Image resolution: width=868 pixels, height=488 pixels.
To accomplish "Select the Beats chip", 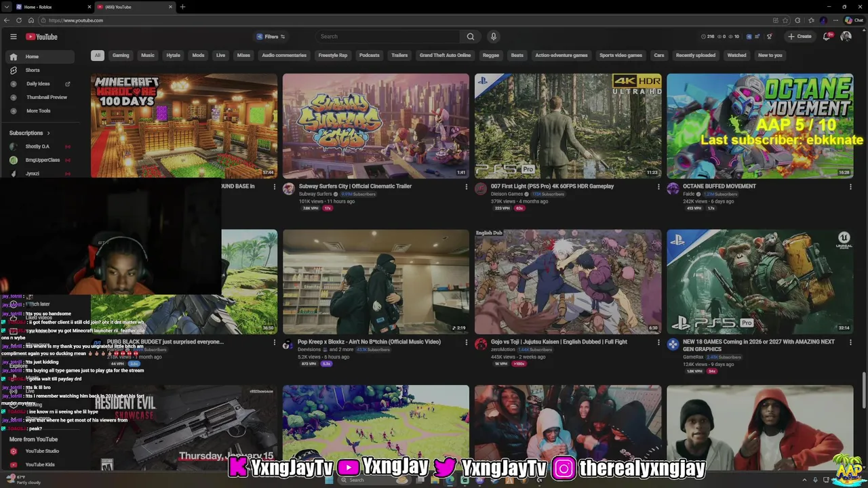I will 517,56.
